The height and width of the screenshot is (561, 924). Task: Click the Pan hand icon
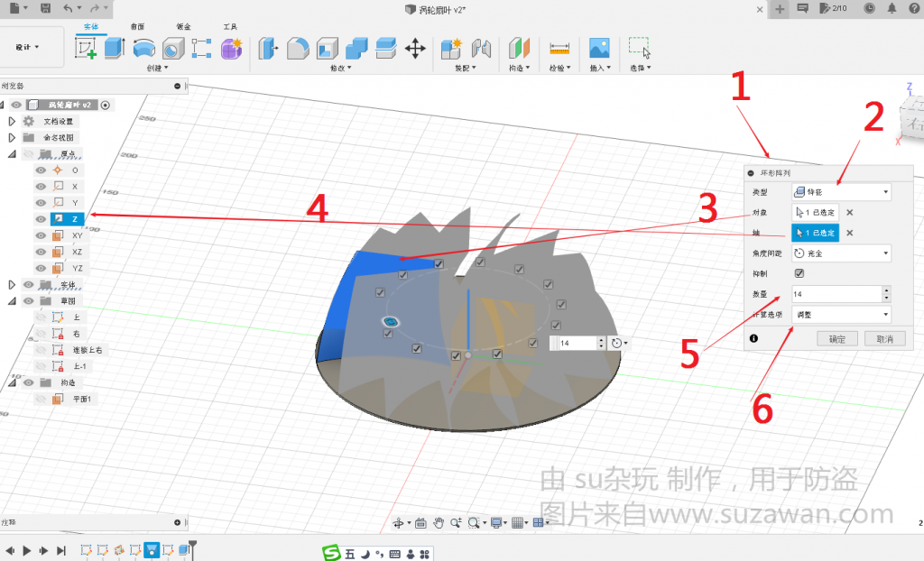click(438, 523)
